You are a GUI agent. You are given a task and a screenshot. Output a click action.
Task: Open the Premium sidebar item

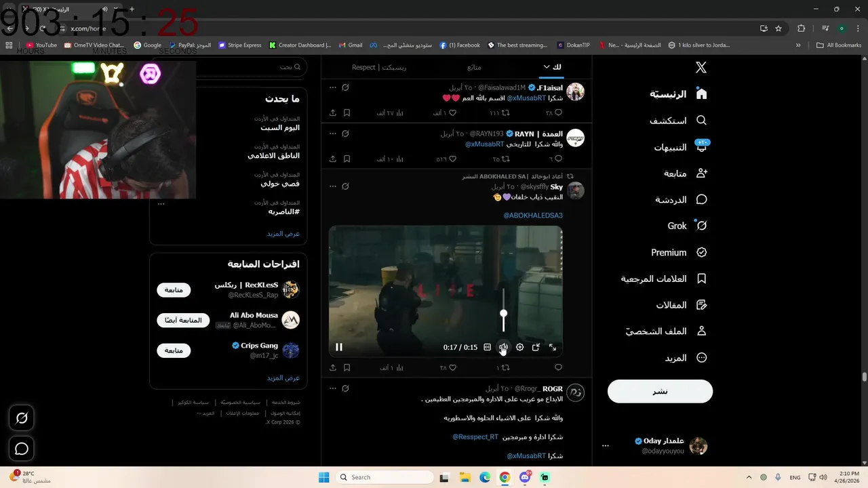click(x=679, y=252)
